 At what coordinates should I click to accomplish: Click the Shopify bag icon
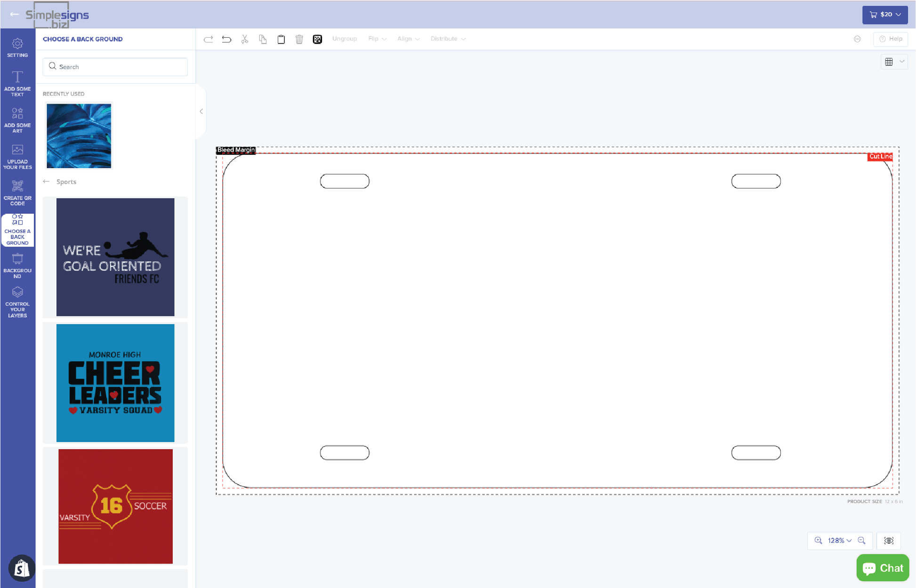click(x=22, y=568)
